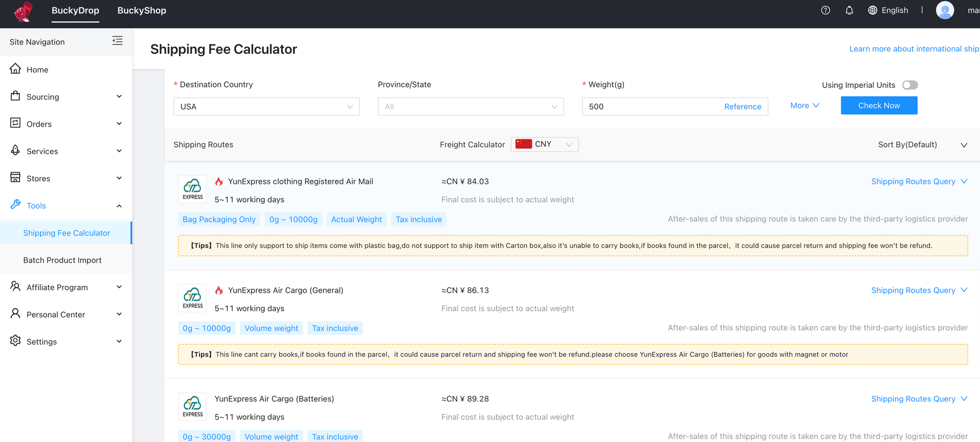Click the 0g ~ 30000g tag
The height and width of the screenshot is (442, 980).
207,436
